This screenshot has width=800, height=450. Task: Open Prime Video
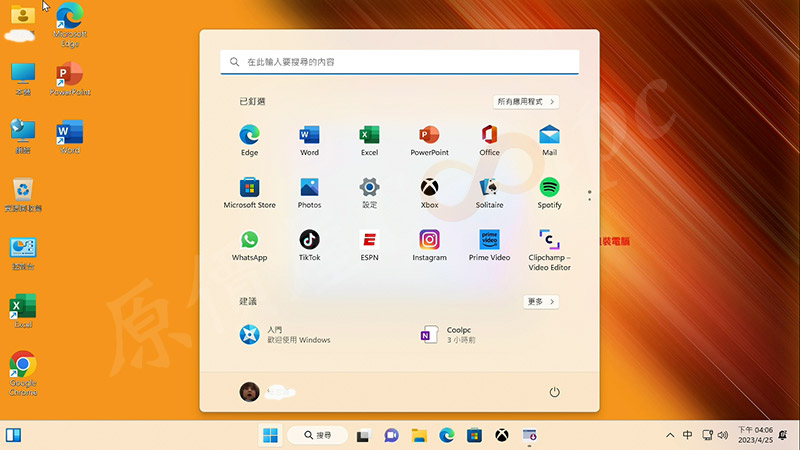tap(489, 245)
